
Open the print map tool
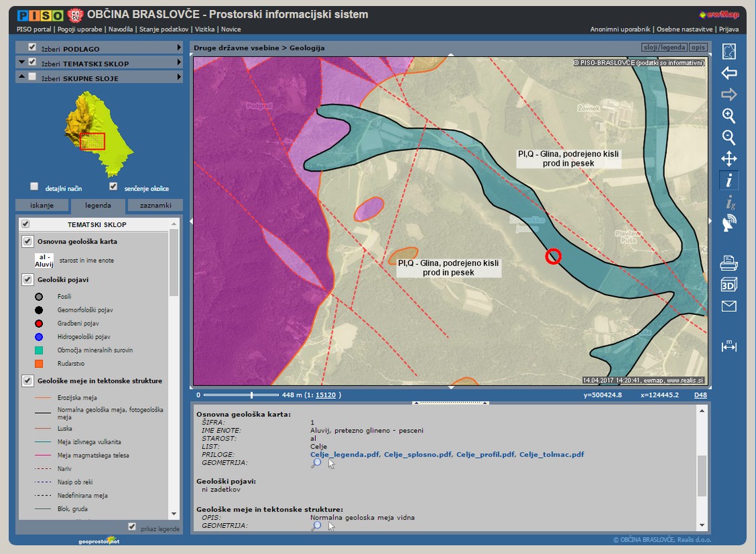(x=728, y=263)
